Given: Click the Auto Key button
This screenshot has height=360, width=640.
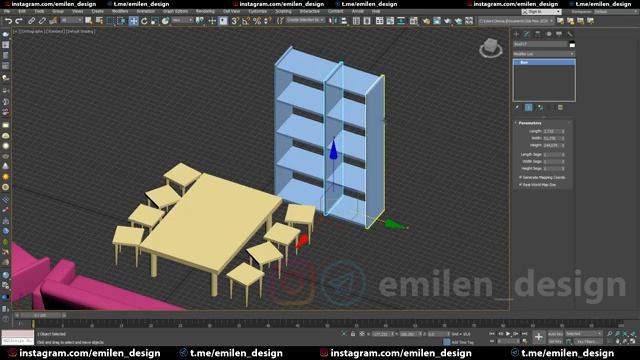Looking at the screenshot, I should click(x=555, y=334).
